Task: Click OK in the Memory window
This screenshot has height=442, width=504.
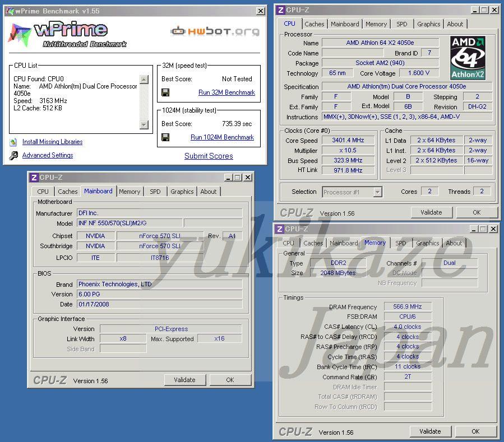Action: click(x=476, y=431)
